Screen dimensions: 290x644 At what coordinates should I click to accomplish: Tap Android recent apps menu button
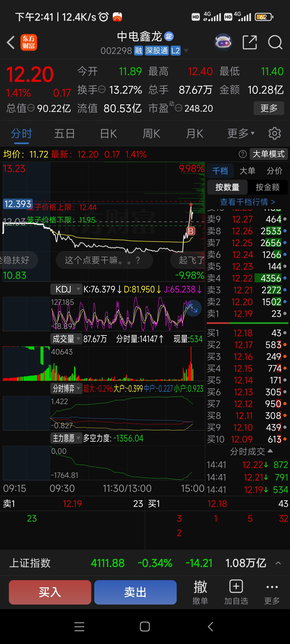79,627
